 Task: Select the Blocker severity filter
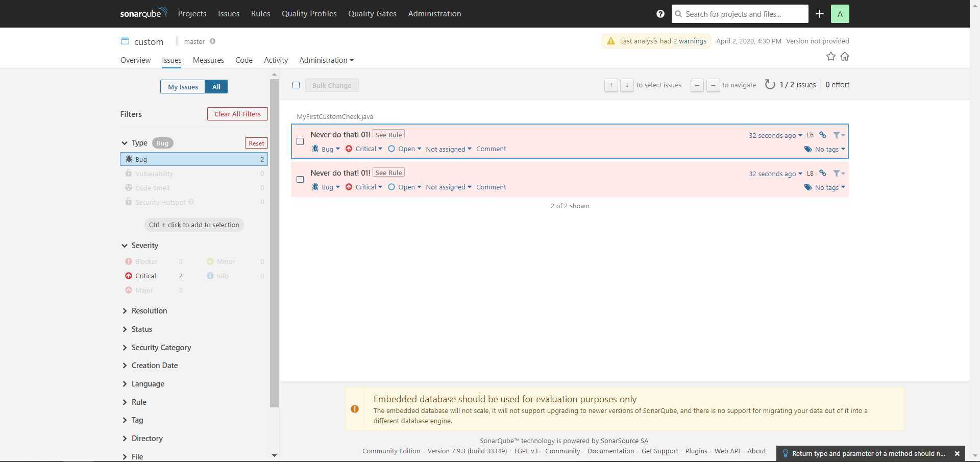tap(153, 261)
